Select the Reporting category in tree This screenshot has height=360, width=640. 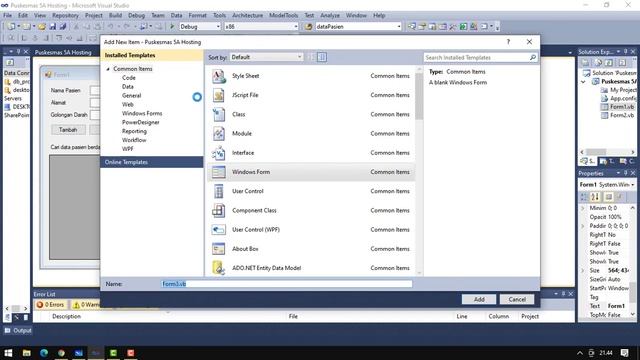134,131
